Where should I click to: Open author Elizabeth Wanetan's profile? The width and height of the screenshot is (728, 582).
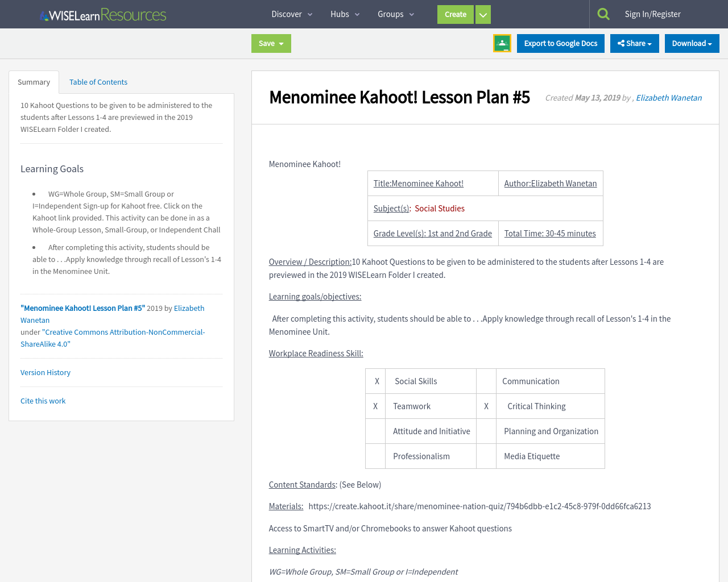668,98
